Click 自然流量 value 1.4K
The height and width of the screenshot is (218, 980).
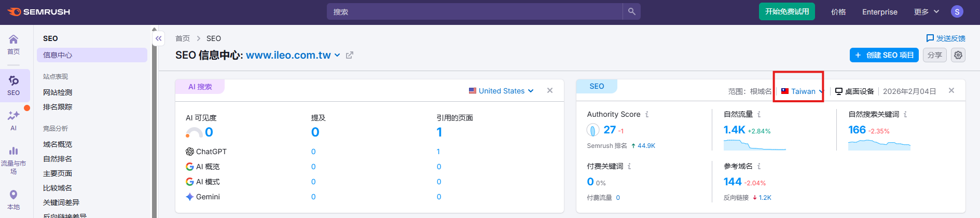pyautogui.click(x=734, y=130)
